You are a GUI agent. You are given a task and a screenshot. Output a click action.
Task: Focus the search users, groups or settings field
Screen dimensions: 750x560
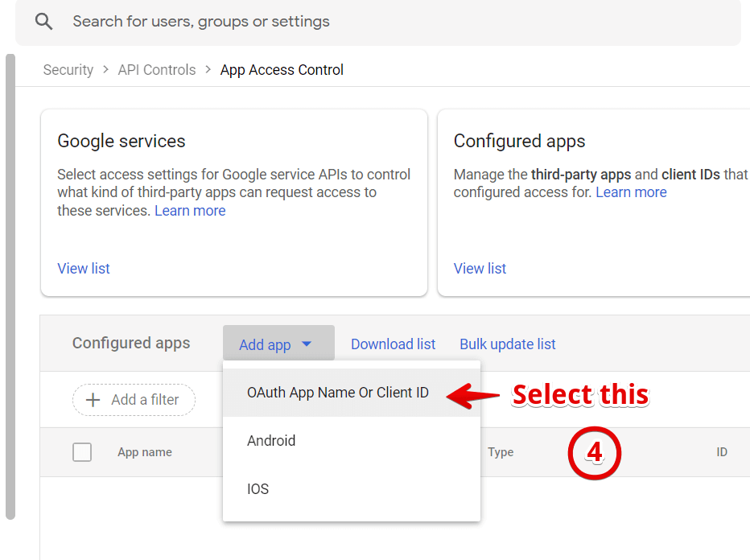[386, 22]
